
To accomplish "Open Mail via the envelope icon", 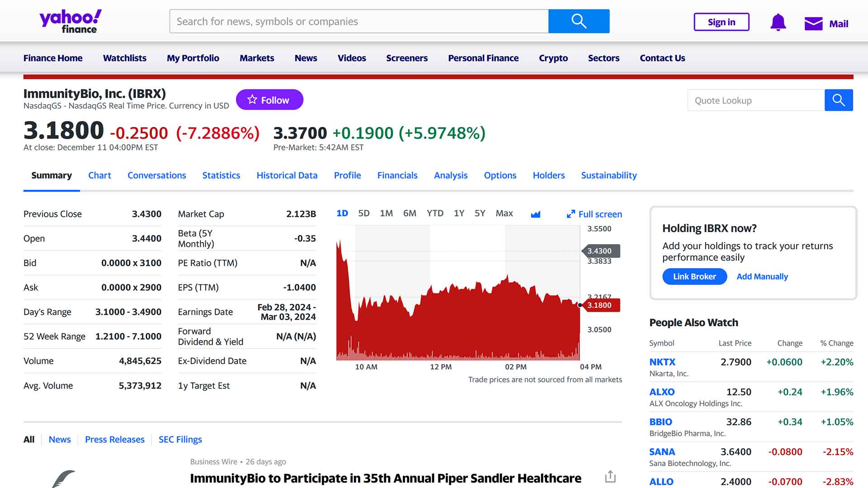I will [813, 23].
